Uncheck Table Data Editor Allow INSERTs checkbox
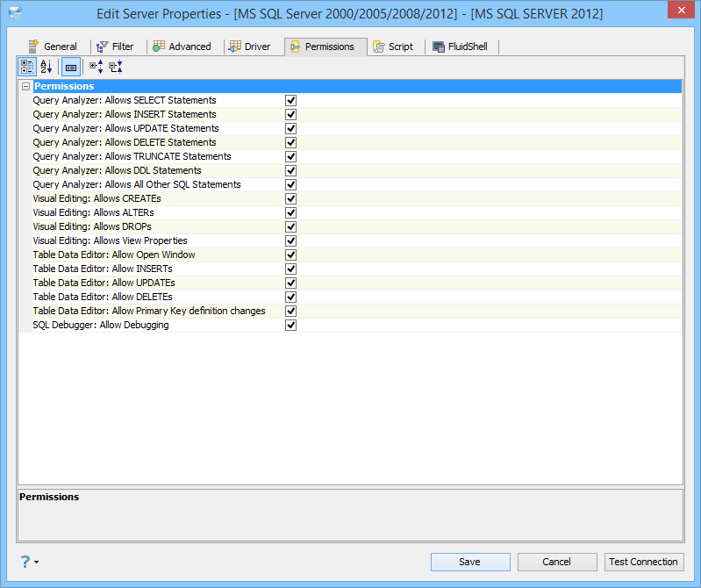701x588 pixels. pyautogui.click(x=290, y=269)
